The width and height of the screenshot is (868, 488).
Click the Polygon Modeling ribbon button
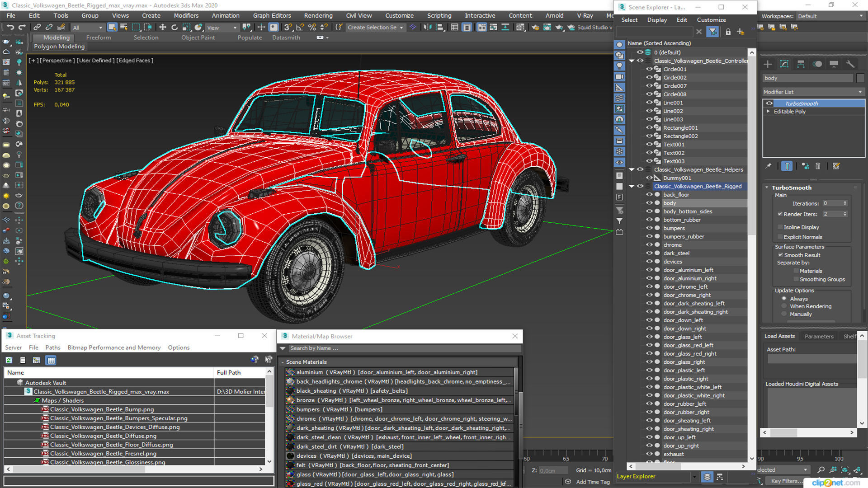pyautogui.click(x=59, y=47)
